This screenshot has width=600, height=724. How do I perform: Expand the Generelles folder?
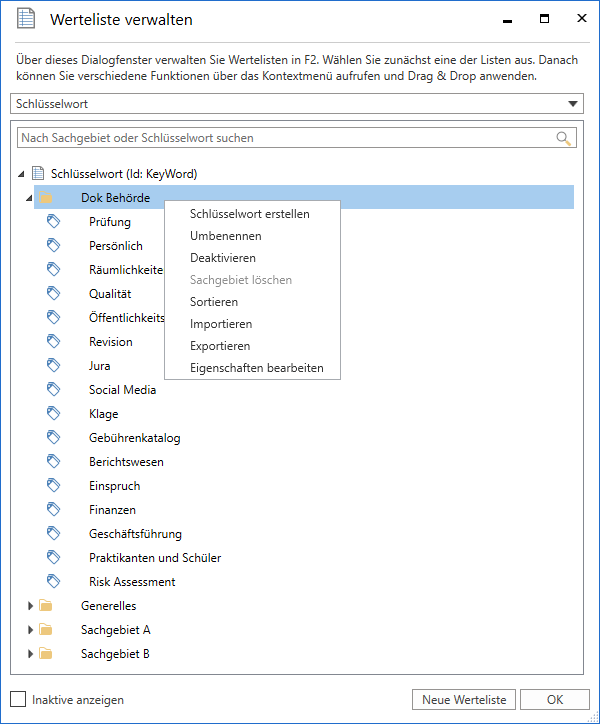click(30, 606)
